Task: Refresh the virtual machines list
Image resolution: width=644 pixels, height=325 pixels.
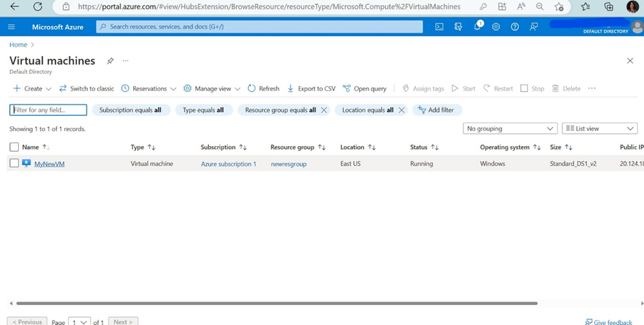Action: click(x=263, y=89)
